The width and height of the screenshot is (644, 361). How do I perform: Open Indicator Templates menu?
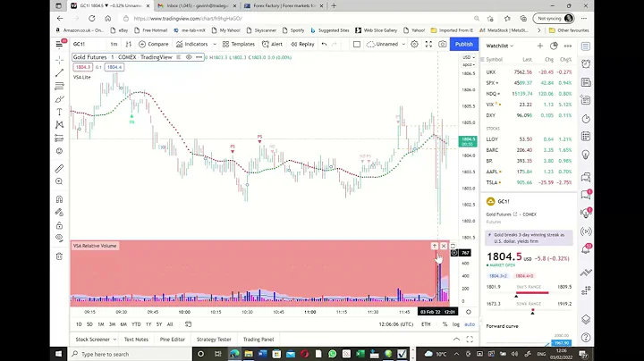tap(239, 45)
